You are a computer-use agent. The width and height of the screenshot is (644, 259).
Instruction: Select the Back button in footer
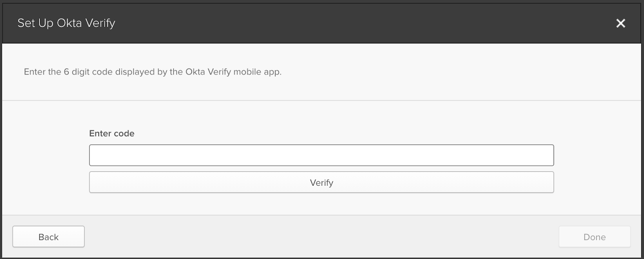pos(48,237)
